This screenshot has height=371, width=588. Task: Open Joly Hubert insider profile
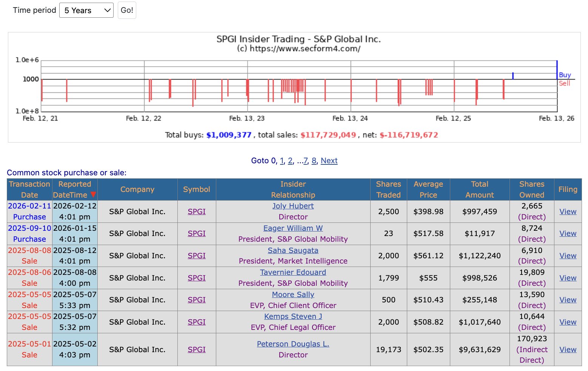(293, 206)
